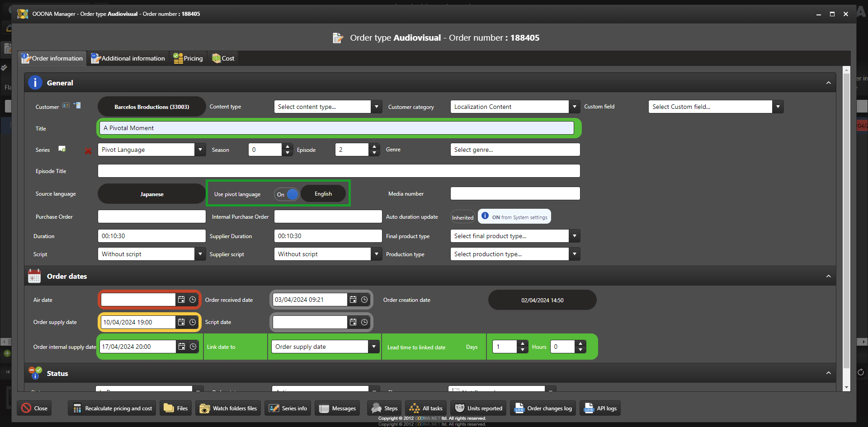
Task: Collapse the General section
Action: [x=828, y=83]
